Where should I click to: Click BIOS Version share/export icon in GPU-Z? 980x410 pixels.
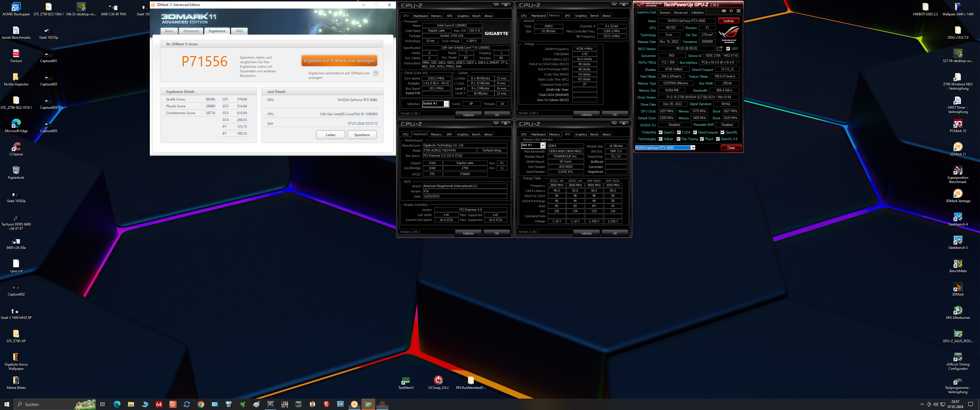tap(720, 48)
